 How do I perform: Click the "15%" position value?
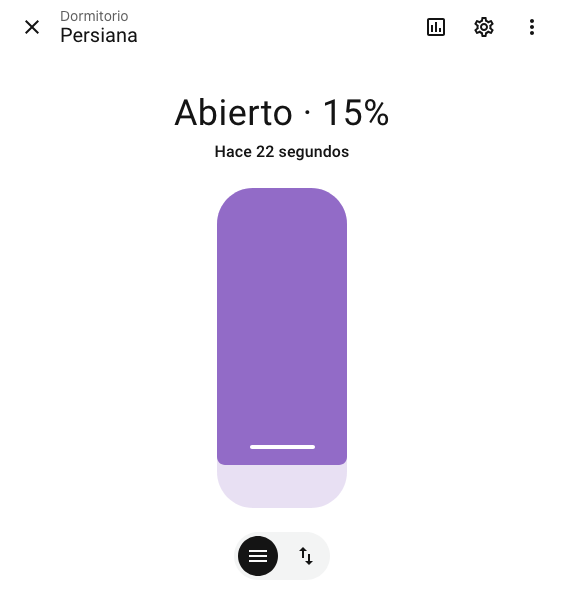[356, 112]
